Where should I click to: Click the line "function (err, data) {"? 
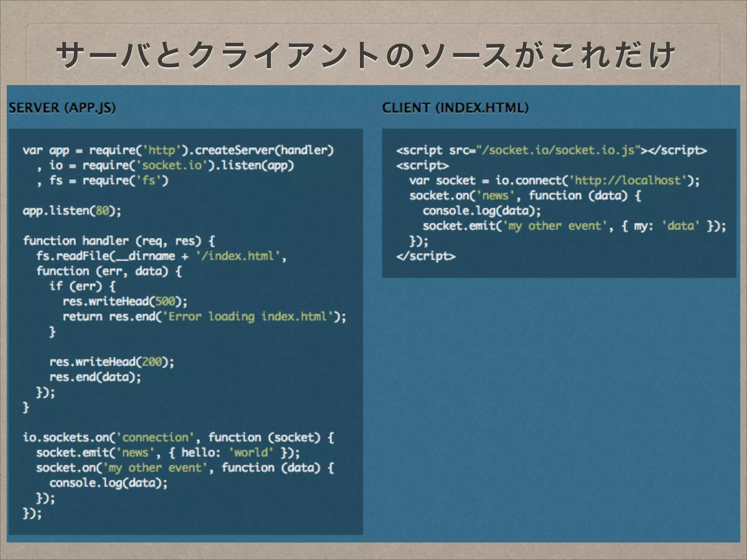(109, 271)
